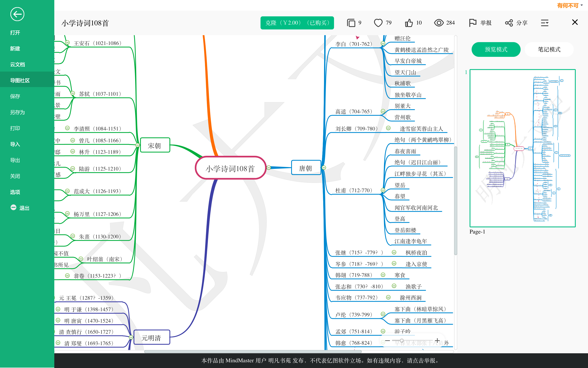Switch to 预览模式 preview mode
The image size is (588, 368).
(496, 49)
